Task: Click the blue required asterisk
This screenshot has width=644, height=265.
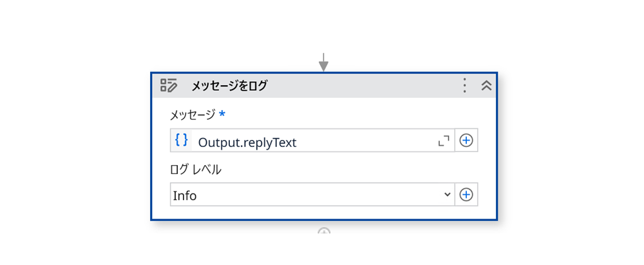Action: [222, 114]
